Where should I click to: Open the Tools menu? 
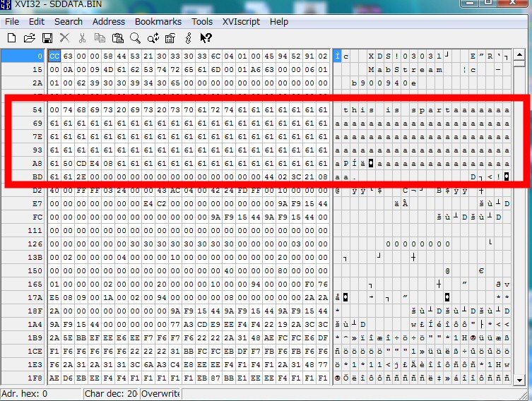click(x=202, y=21)
